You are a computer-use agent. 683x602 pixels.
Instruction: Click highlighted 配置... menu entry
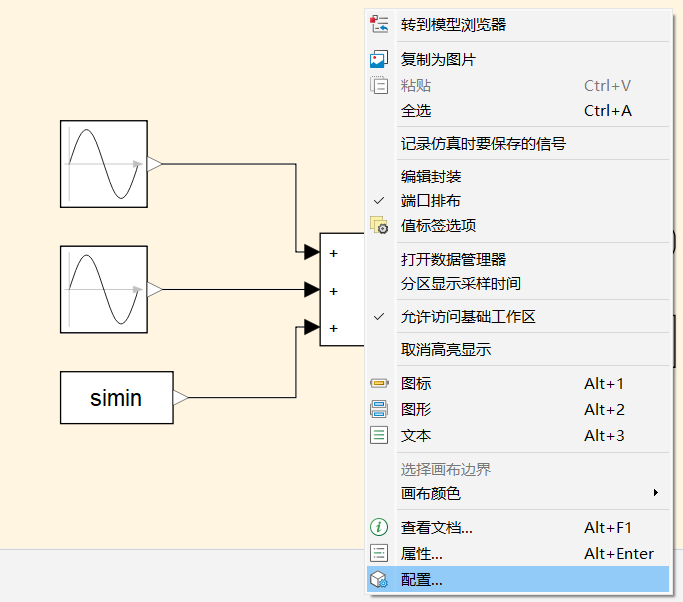(518, 579)
